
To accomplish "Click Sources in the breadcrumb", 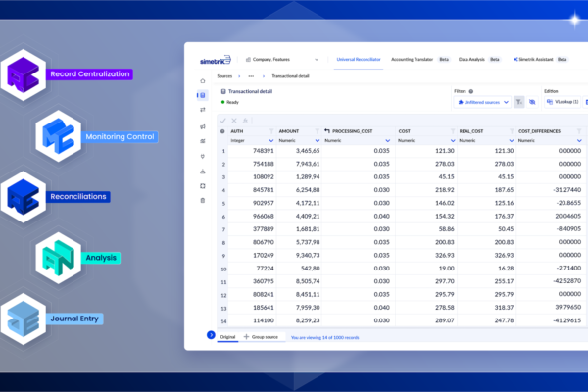I will pyautogui.click(x=226, y=74).
